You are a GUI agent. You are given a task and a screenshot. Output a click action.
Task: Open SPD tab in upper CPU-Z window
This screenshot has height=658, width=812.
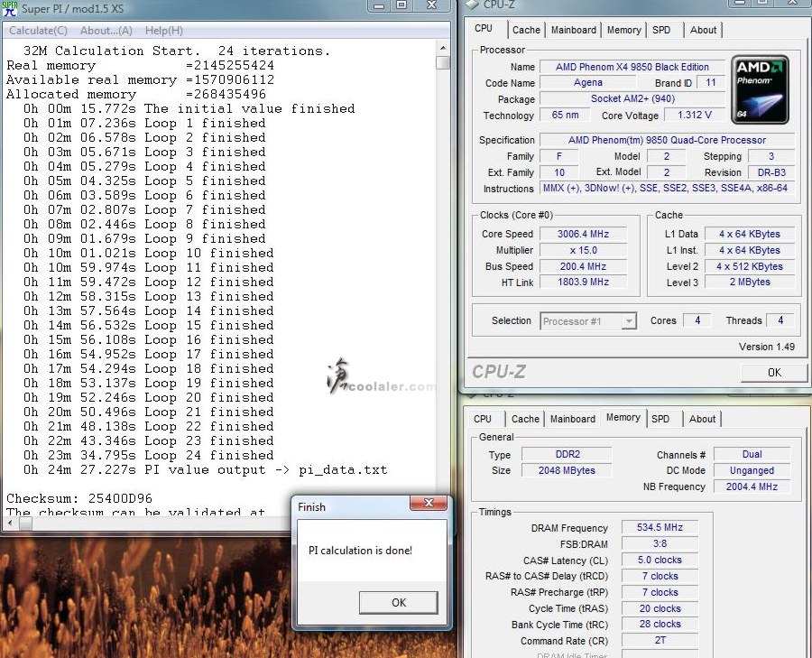[x=661, y=30]
